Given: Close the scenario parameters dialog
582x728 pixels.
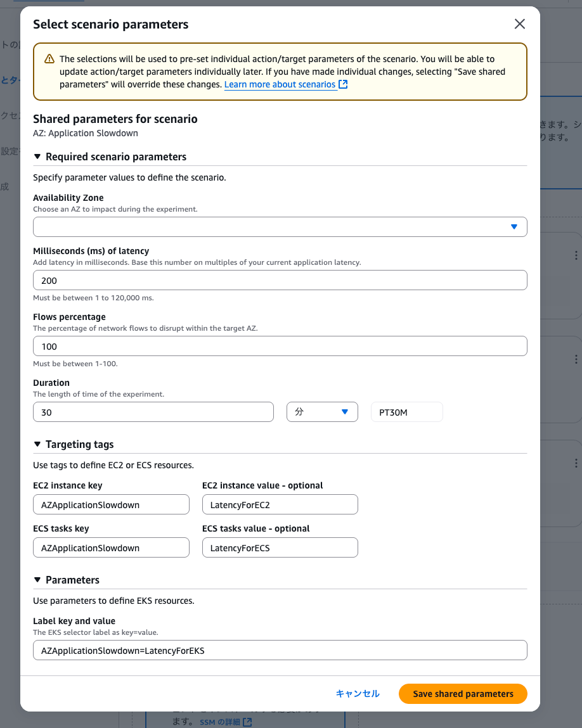Looking at the screenshot, I should 520,24.
